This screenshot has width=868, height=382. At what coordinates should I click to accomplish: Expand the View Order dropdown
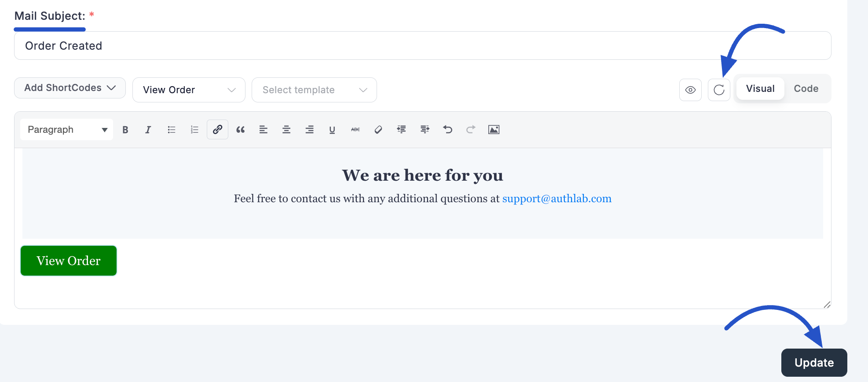(189, 90)
